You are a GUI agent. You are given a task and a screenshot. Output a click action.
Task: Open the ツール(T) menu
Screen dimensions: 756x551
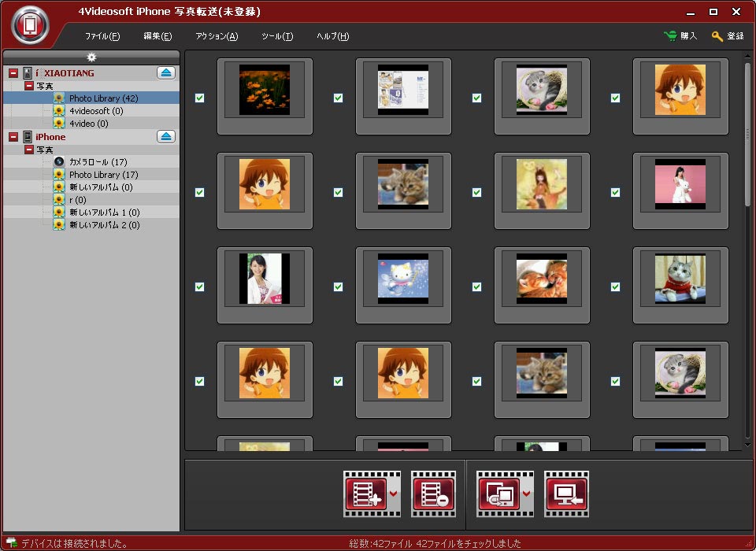pos(277,36)
